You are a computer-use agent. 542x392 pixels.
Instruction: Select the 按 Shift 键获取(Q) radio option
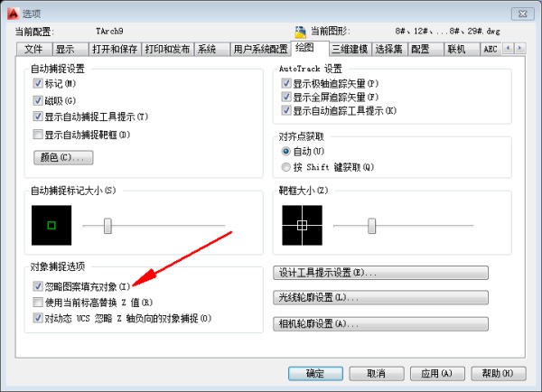pyautogui.click(x=287, y=167)
